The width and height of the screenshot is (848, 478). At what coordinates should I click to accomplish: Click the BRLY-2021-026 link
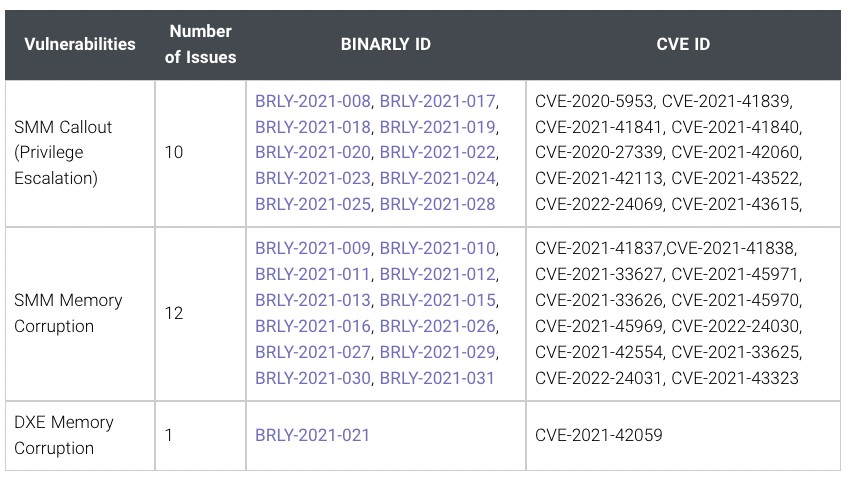[x=437, y=326]
